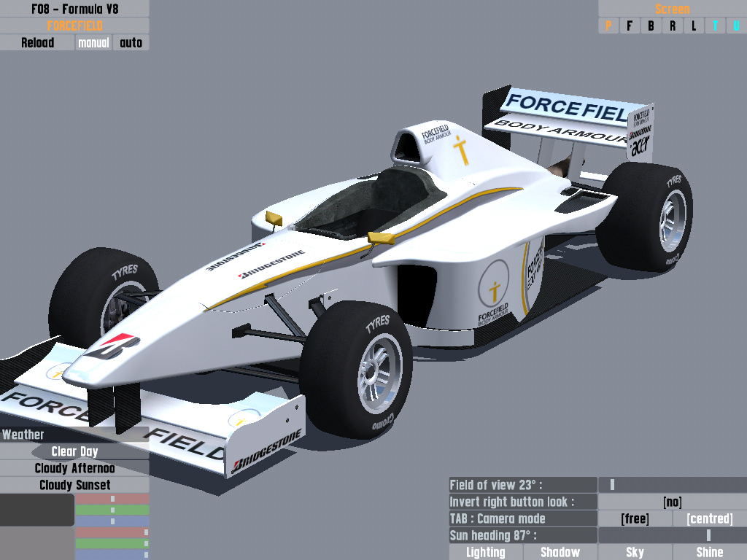747x560 pixels.
Task: Adjust the lower green color slider
Action: click(x=112, y=543)
